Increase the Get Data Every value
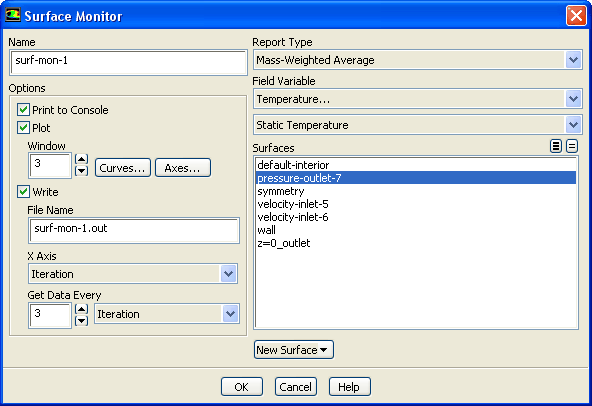This screenshot has height=406, width=592. click(x=82, y=309)
